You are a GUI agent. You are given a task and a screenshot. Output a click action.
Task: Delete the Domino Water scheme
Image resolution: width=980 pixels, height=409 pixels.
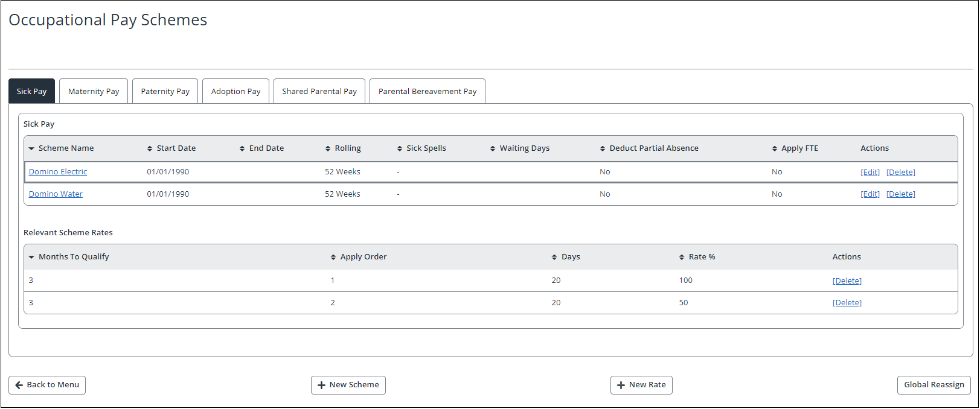pos(901,194)
